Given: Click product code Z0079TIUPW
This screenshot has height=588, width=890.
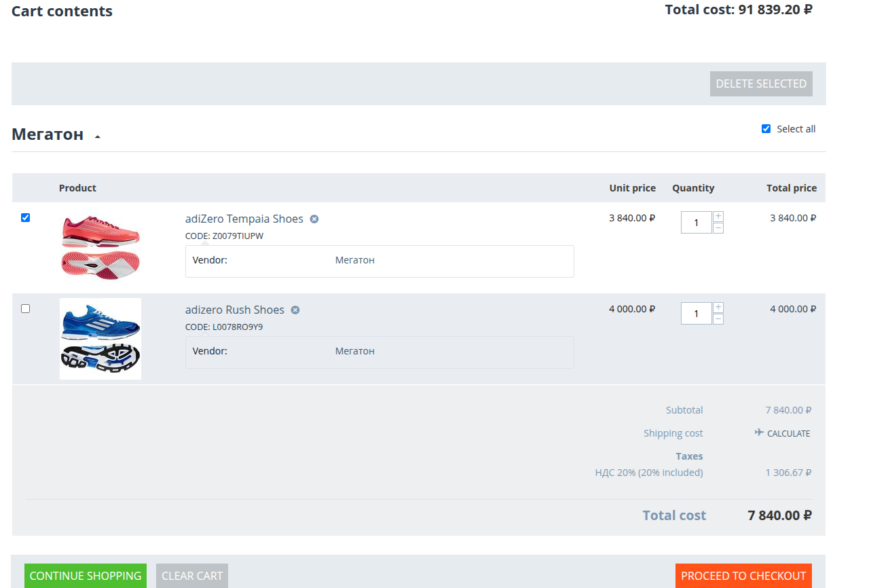Looking at the screenshot, I should click(238, 236).
